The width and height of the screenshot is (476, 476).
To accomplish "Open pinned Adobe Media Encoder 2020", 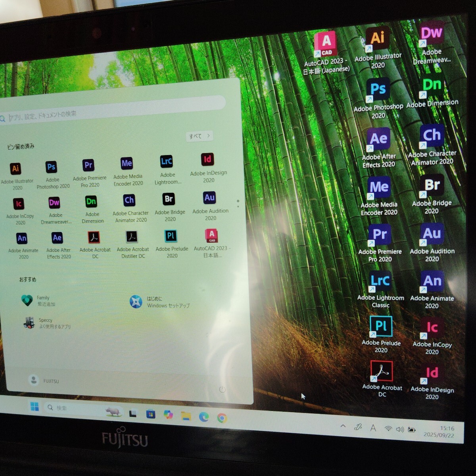I will pyautogui.click(x=127, y=171).
